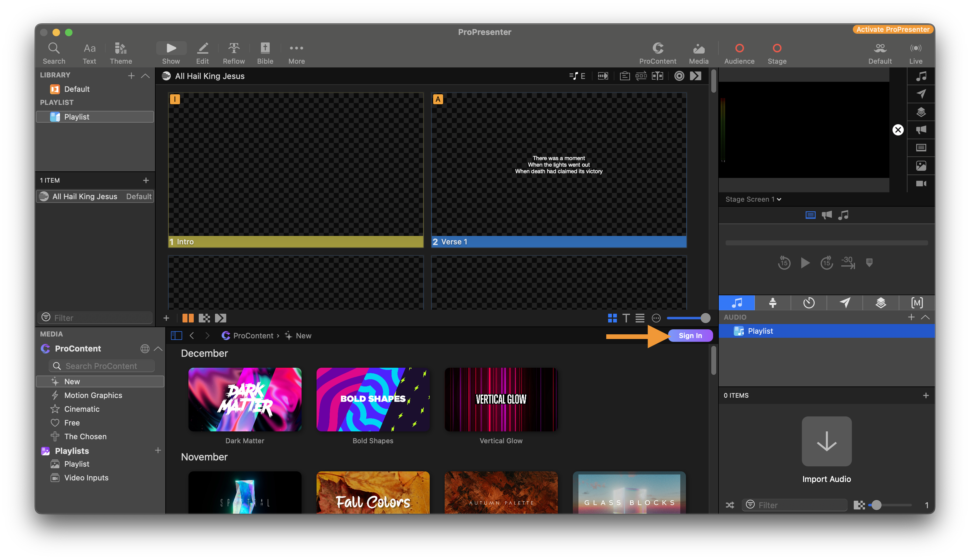Screen dimensions: 970x560
Task: Select Motion Graphics category
Action: click(x=93, y=395)
